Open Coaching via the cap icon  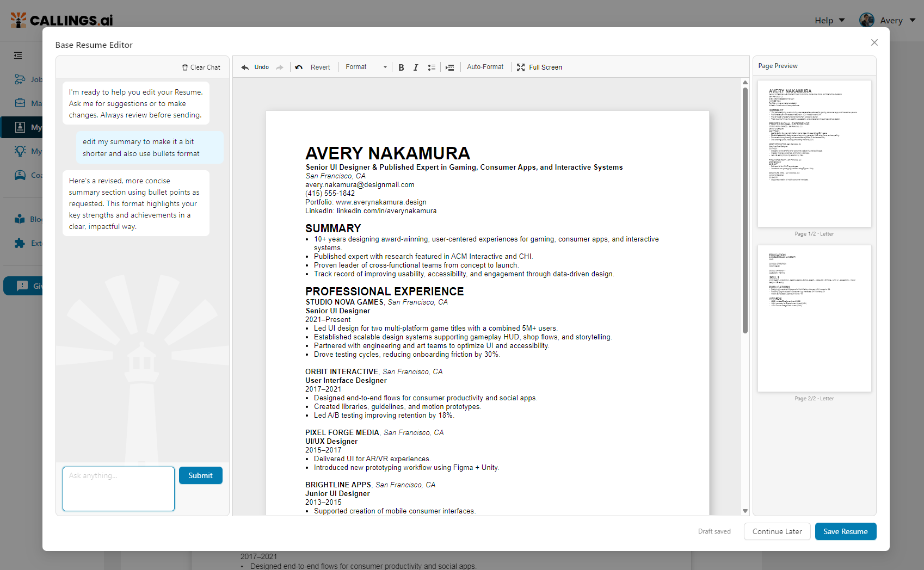tap(20, 175)
